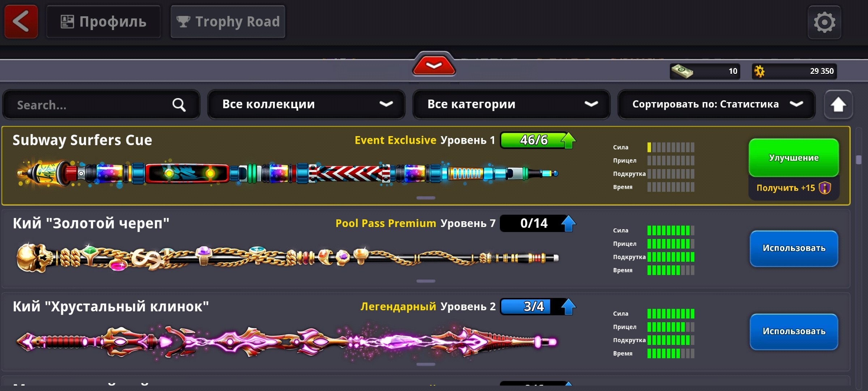Click the green upgrade arrow on Subway Surfers Cue
The width and height of the screenshot is (868, 391).
coord(569,140)
